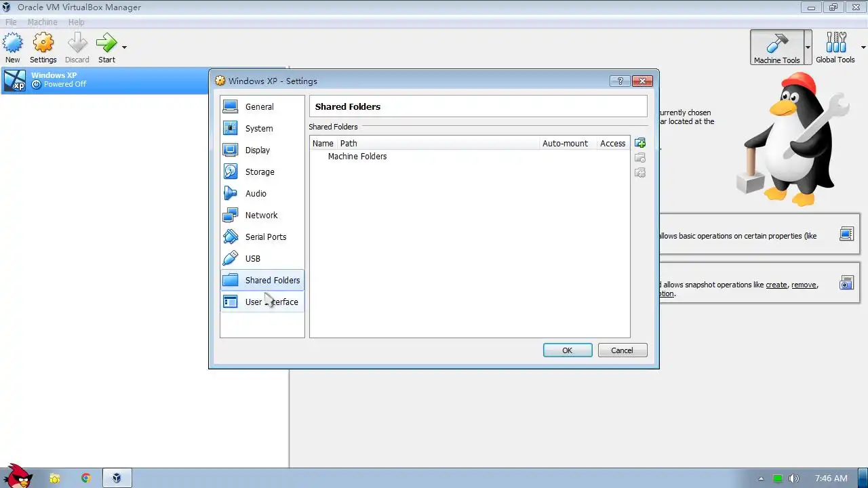Go to Network settings category
Image resolution: width=868 pixels, height=488 pixels.
coord(261,215)
